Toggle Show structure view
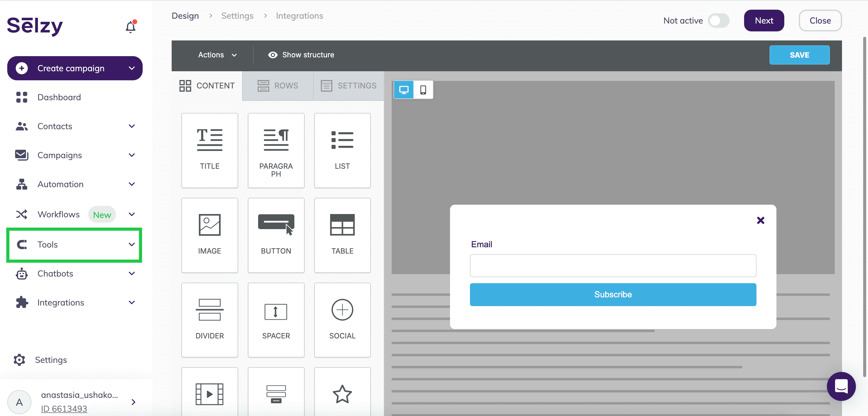This screenshot has width=868, height=416. point(301,55)
